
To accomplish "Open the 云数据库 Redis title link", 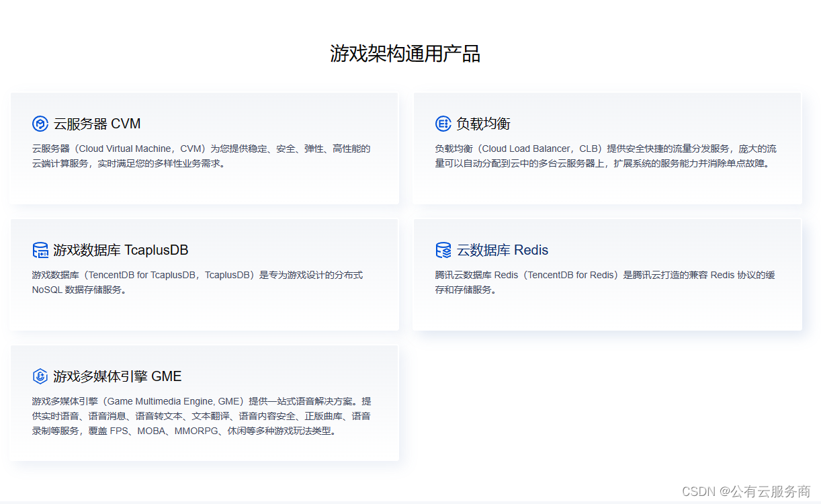I will click(503, 250).
